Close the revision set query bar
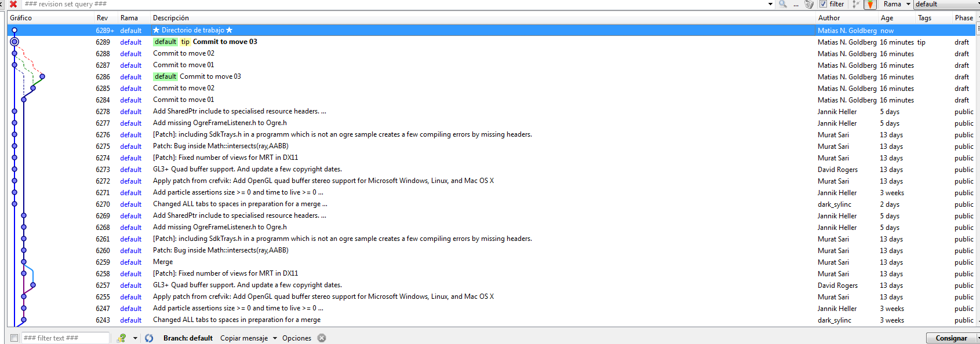Screen dimensions: 980x344 [x=13, y=4]
